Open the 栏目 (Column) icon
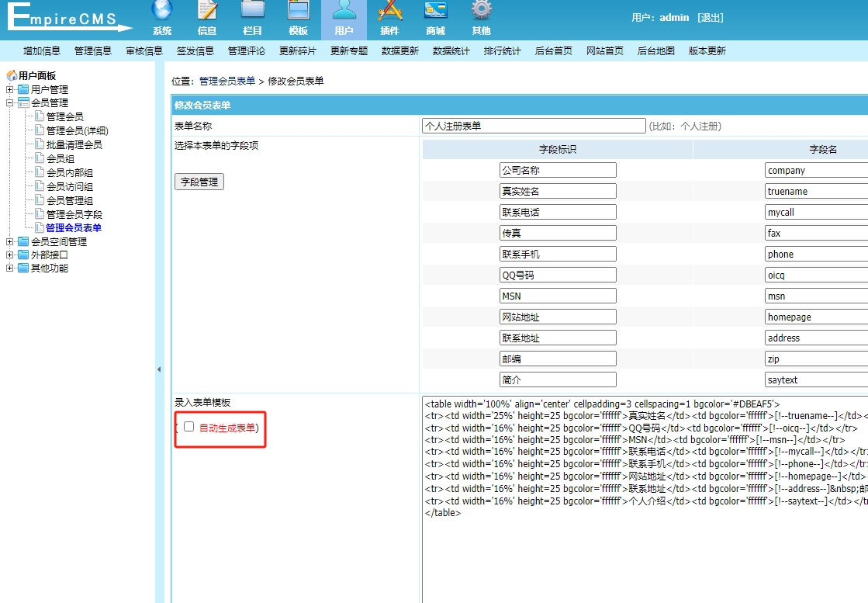The image size is (868, 603). [253, 17]
